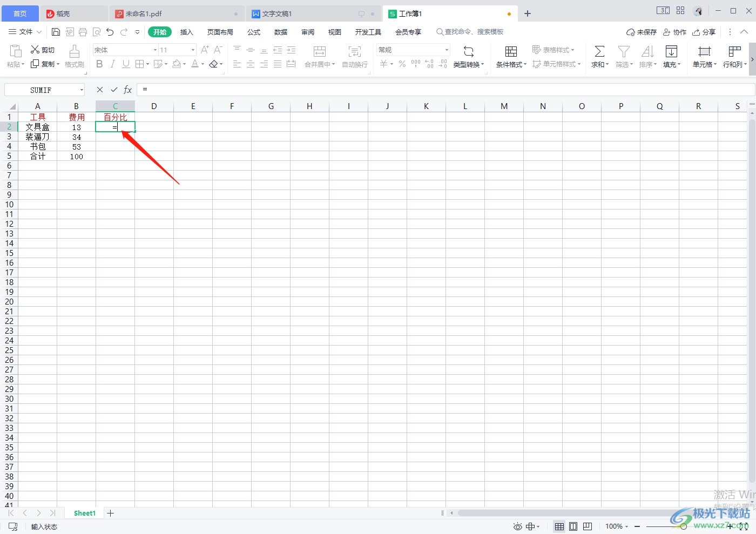Viewport: 756px width, 534px height.
Task: Toggle center horizontal alignment
Action: (x=251, y=64)
